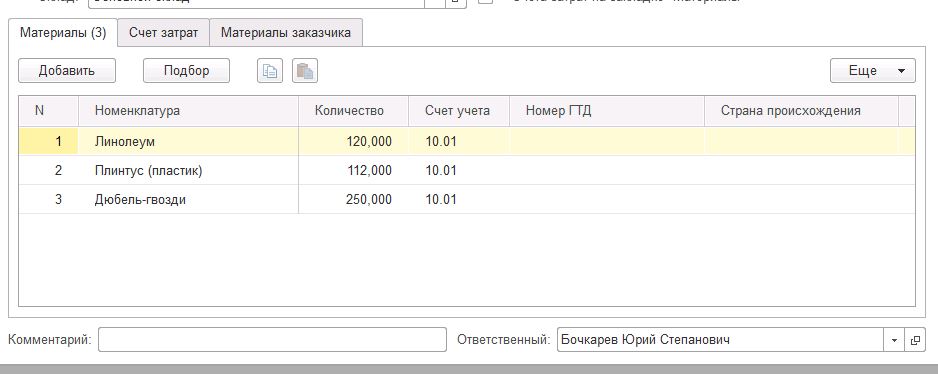
Task: Open the Материалы заказчика tab
Action: pyautogui.click(x=286, y=32)
